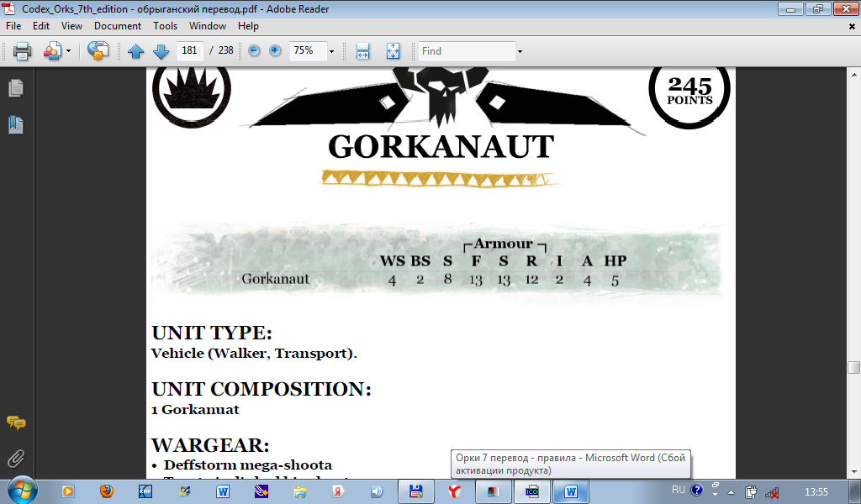Screen dimensions: 861x504
Task: Click the Fit Width scrolling mode icon
Action: pyautogui.click(x=363, y=51)
